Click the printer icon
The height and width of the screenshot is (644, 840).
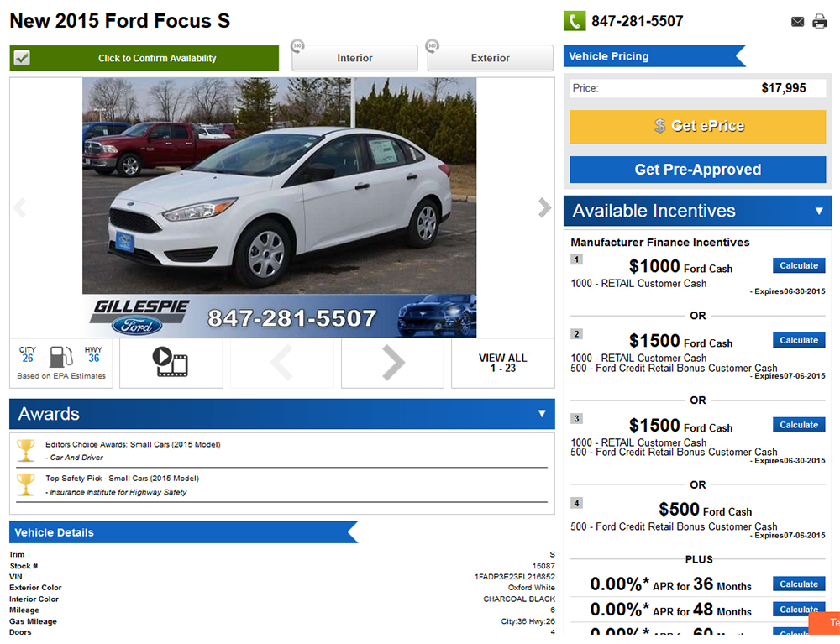click(820, 22)
